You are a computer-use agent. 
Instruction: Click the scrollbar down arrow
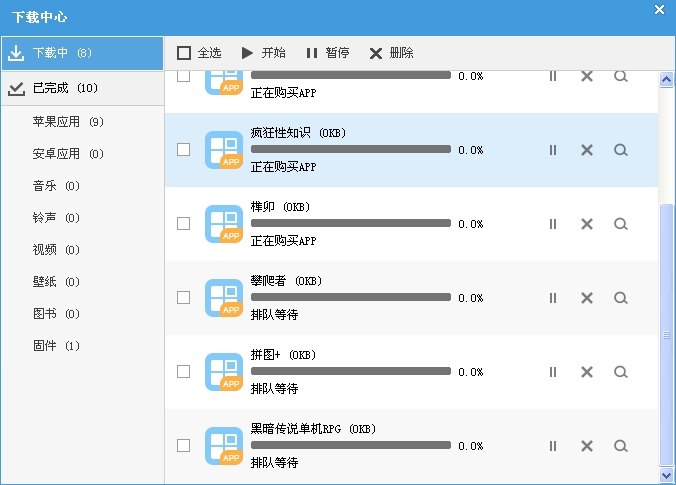(x=667, y=474)
